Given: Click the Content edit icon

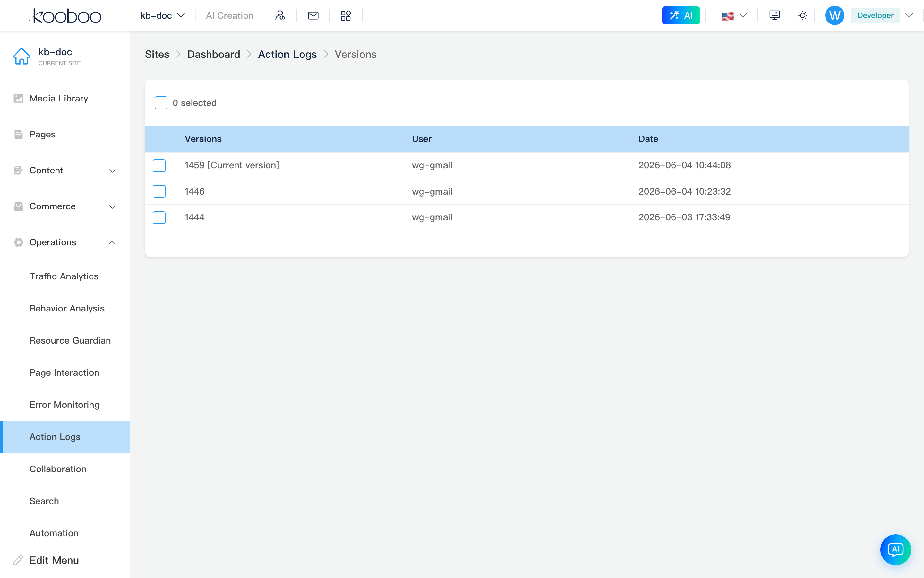Looking at the screenshot, I should [18, 170].
